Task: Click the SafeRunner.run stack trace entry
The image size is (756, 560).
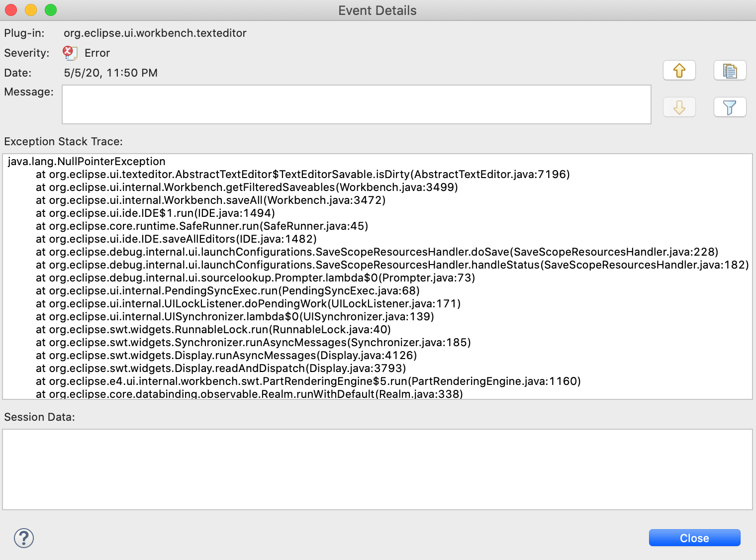Action: click(201, 226)
